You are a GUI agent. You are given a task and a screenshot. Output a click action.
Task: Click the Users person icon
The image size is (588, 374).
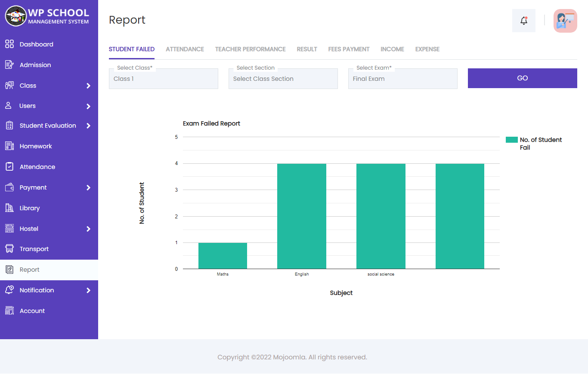point(8,106)
